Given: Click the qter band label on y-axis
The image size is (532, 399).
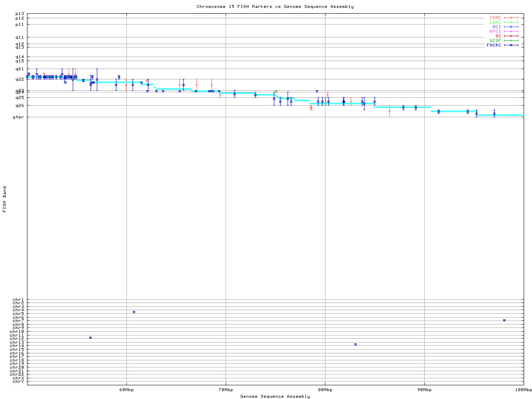Looking at the screenshot, I should click(x=20, y=117).
